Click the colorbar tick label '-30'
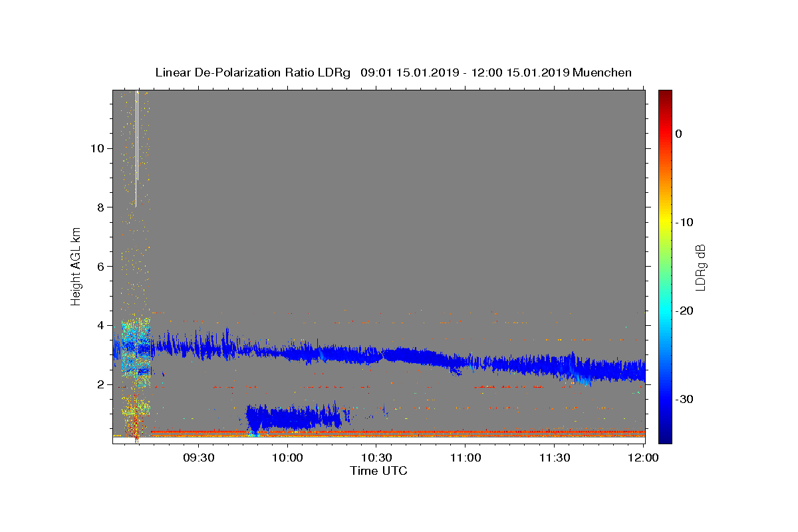This screenshot has height=532, width=798. point(684,399)
